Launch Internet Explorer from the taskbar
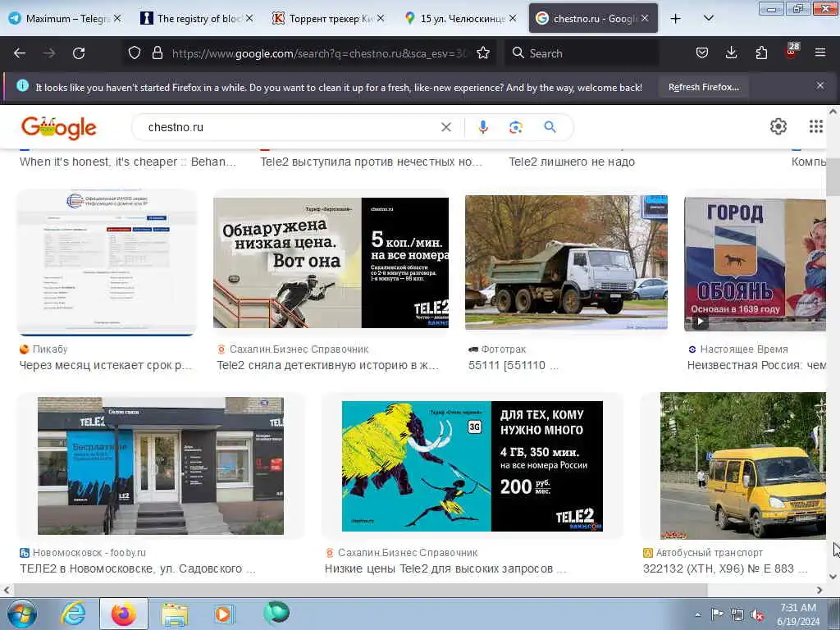The height and width of the screenshot is (630, 840). point(73,614)
